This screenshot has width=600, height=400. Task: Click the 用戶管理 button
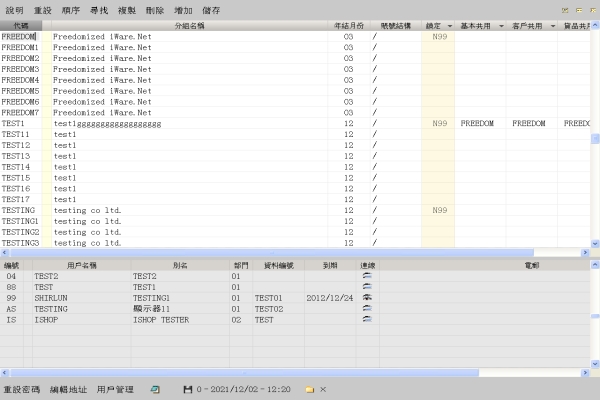115,388
